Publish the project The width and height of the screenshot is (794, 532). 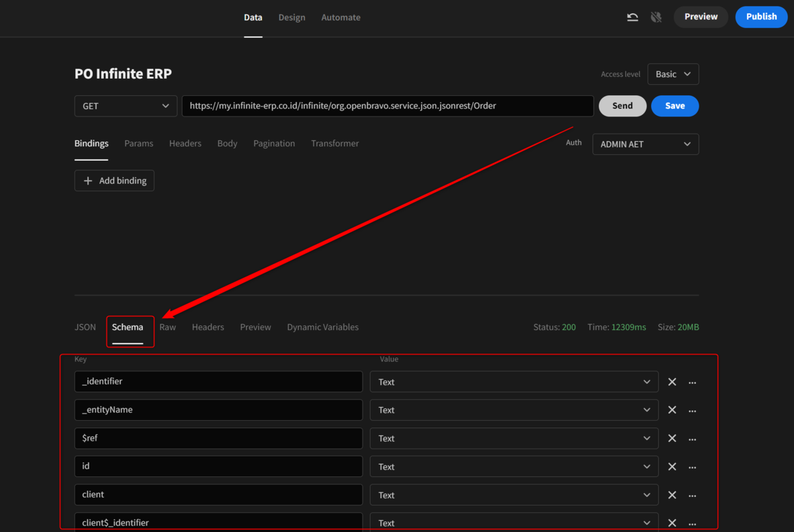[x=761, y=17]
